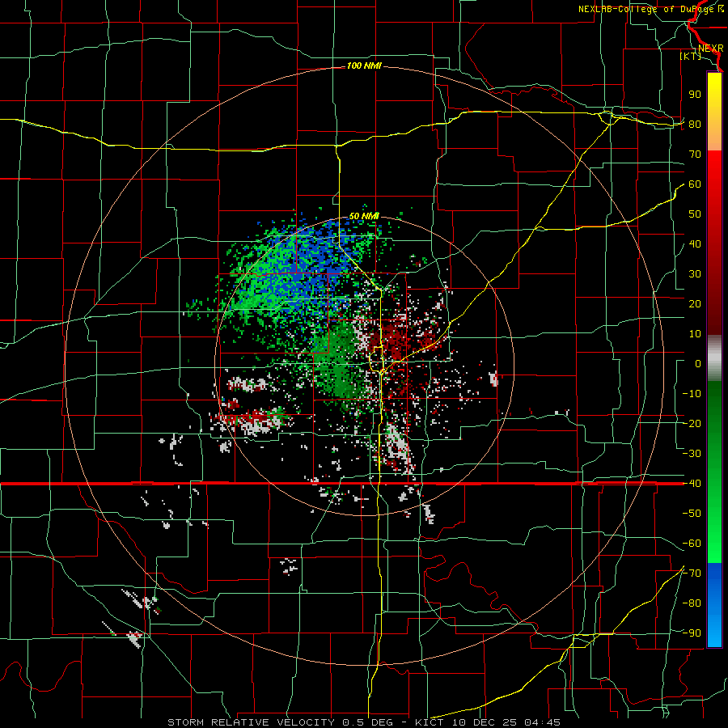Click the "-50" scale label
728x728 pixels.
692,514
